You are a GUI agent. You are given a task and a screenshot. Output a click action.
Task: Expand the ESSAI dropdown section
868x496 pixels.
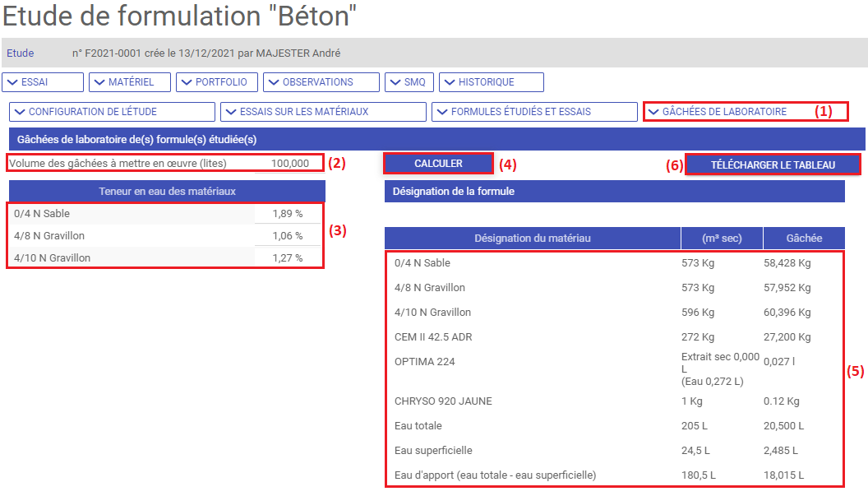[43, 82]
